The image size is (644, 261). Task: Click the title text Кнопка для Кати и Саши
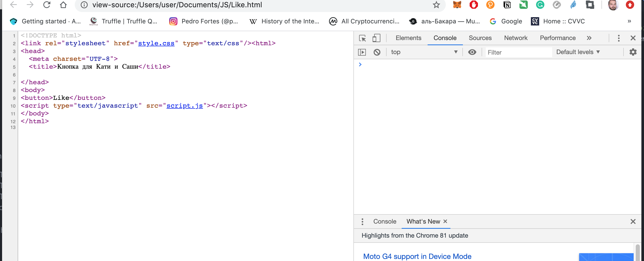point(98,67)
